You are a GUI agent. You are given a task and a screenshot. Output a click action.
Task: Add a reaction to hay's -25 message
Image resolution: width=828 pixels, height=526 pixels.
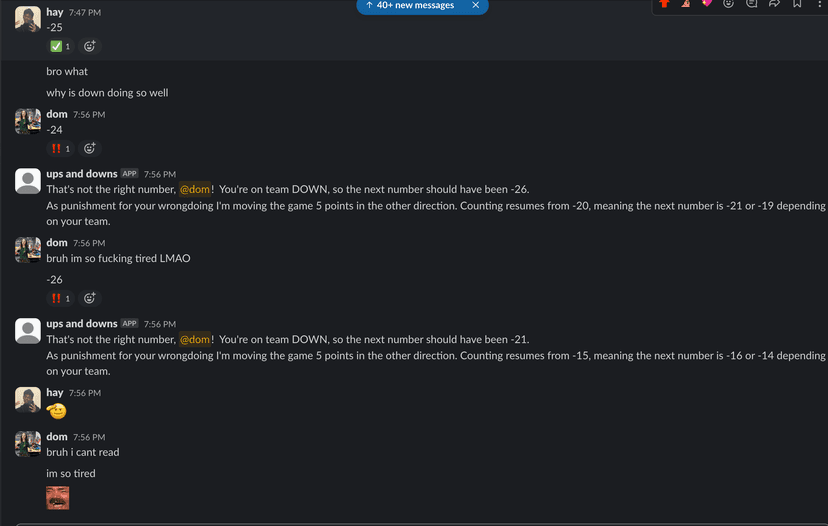click(90, 46)
